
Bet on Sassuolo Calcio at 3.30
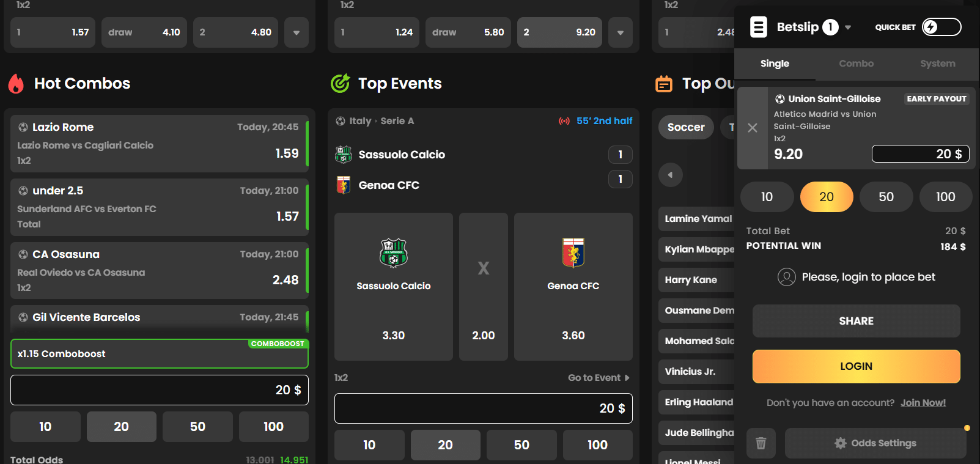(394, 287)
